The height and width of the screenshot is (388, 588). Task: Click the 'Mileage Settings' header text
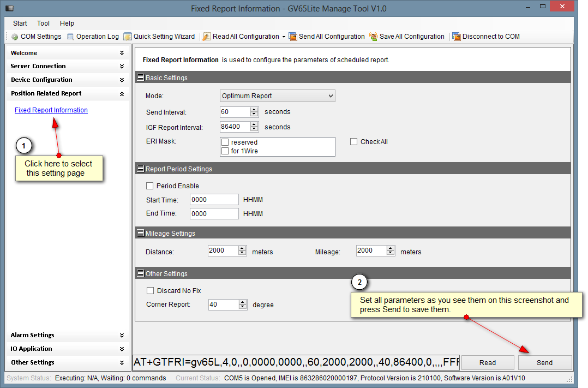pos(170,234)
